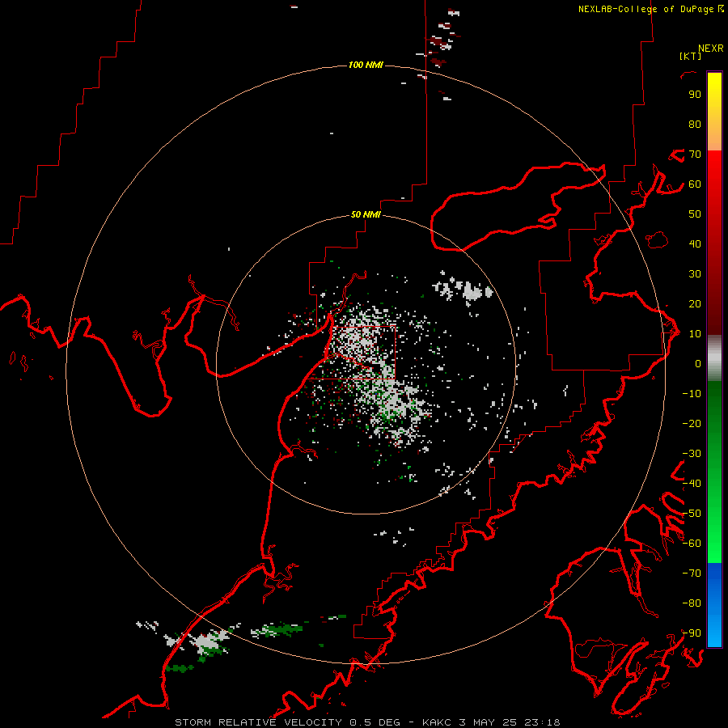728x728 pixels.
Task: Click the 30 value on the velocity scale
Action: click(695, 274)
